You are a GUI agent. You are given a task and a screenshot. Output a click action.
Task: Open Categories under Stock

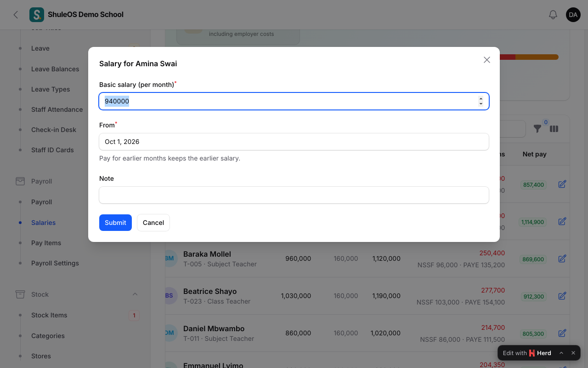[x=48, y=336]
